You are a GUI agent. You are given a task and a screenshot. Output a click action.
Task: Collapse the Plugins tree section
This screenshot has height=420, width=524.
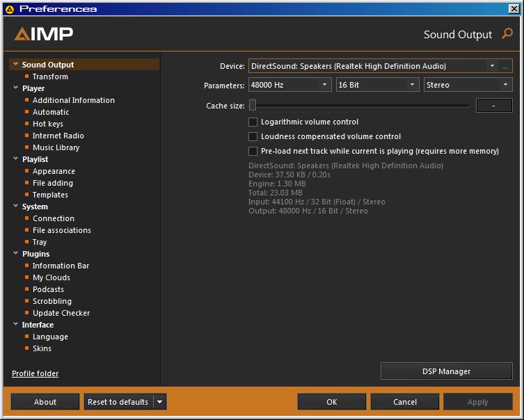click(15, 253)
